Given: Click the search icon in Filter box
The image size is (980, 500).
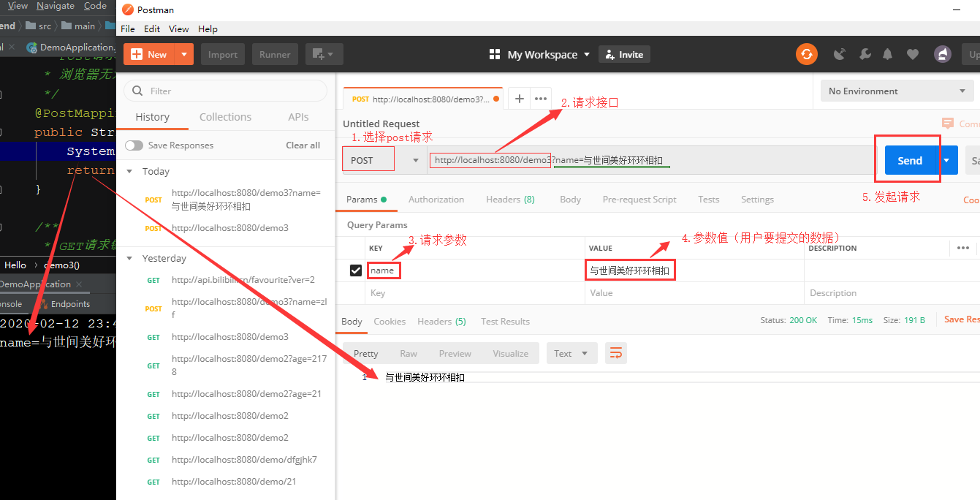Looking at the screenshot, I should [138, 91].
